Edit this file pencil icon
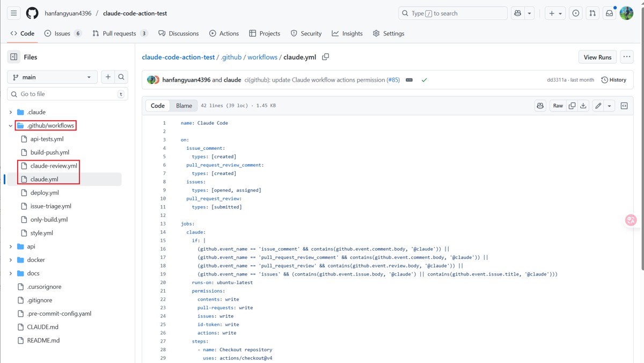This screenshot has width=644, height=363. (x=598, y=106)
